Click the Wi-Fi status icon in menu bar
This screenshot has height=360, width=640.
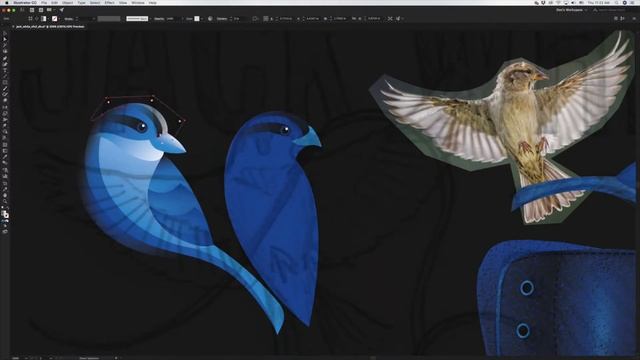tap(558, 3)
